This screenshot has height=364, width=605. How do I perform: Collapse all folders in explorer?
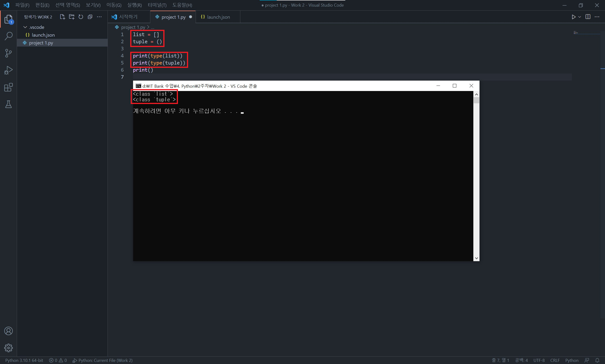pos(90,17)
